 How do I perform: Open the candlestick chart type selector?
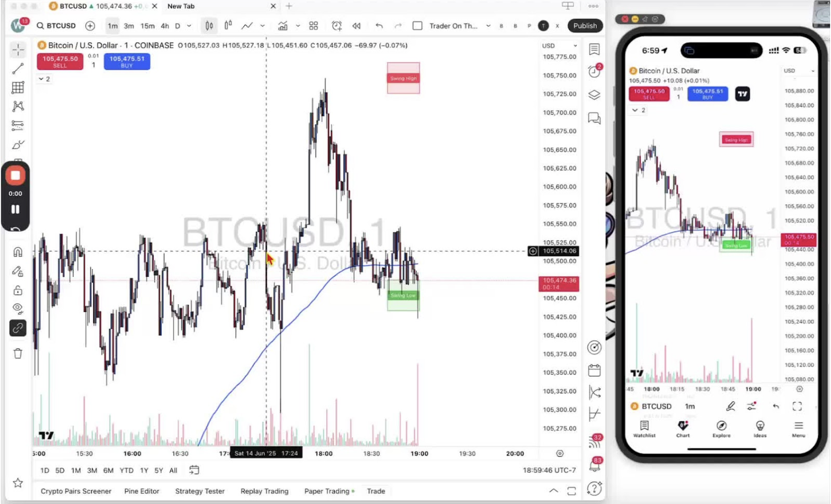209,26
